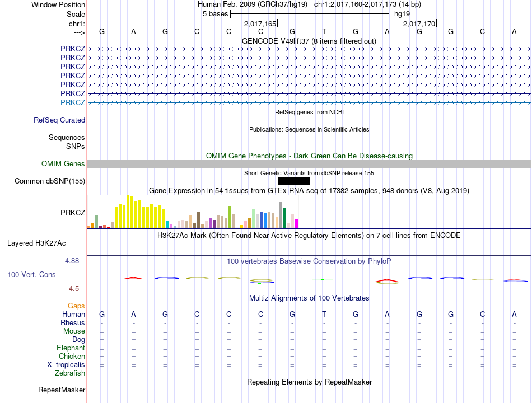
Task: Click the chr1:2,017,160-2,017,173 (14 bp) position text
Action: [367, 4]
